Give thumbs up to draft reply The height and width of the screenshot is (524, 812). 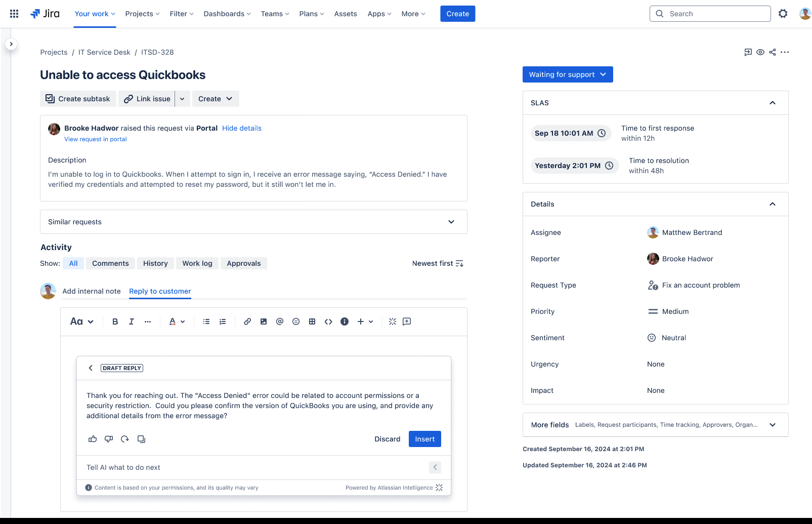[x=93, y=439]
